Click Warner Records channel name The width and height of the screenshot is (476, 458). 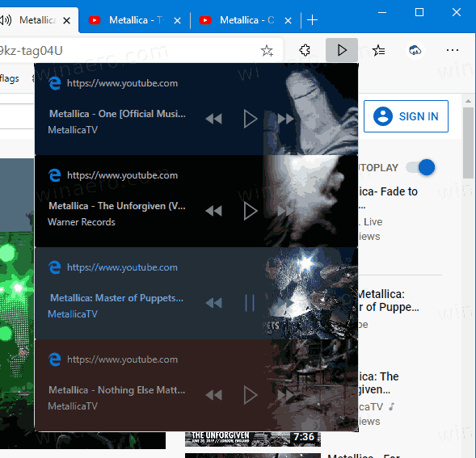[x=82, y=222]
